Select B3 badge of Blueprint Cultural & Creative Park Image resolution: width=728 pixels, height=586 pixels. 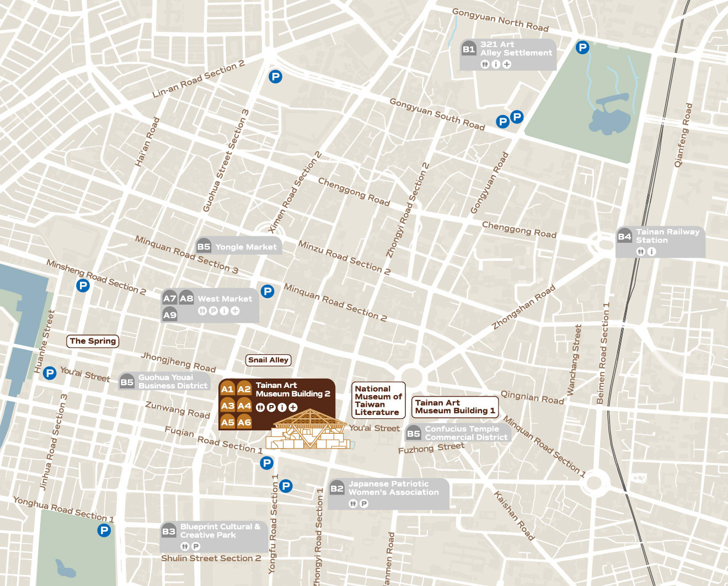(x=168, y=531)
